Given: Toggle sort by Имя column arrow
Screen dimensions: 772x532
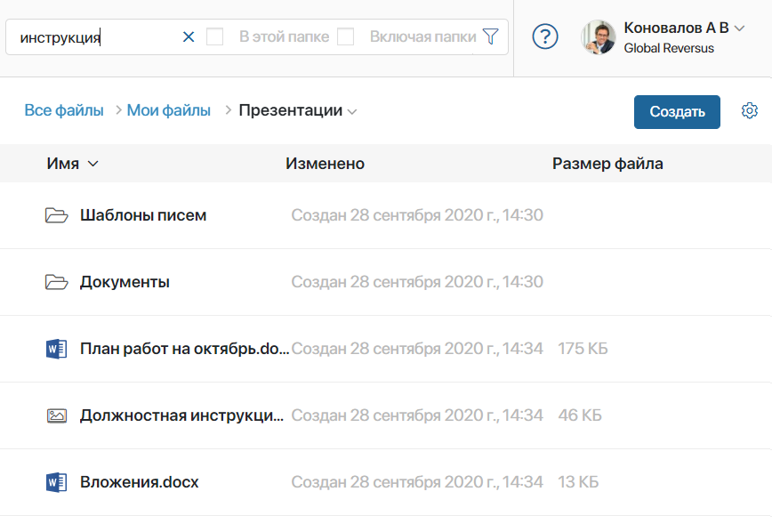Looking at the screenshot, I should coord(93,164).
